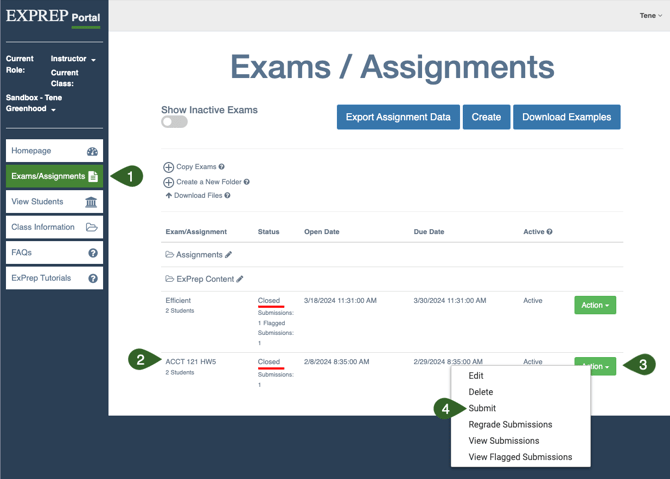Open ExPrep Tutorials in the sidebar

[54, 278]
